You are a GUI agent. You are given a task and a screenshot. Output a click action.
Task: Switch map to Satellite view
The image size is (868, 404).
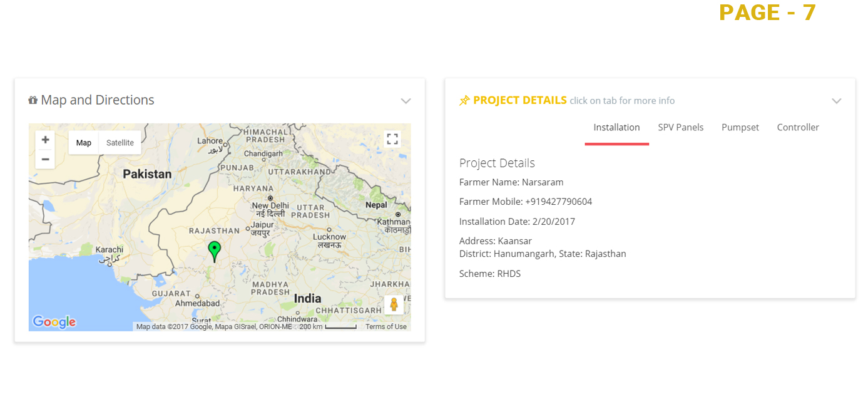pyautogui.click(x=120, y=143)
